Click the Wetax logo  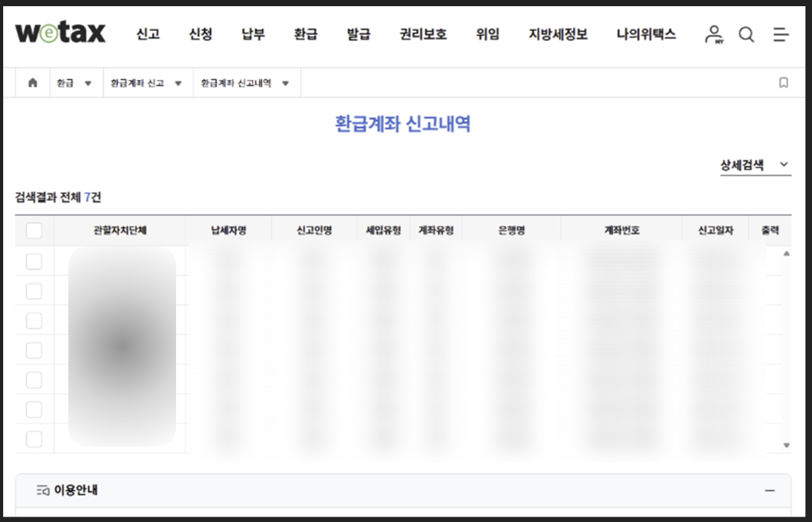59,33
